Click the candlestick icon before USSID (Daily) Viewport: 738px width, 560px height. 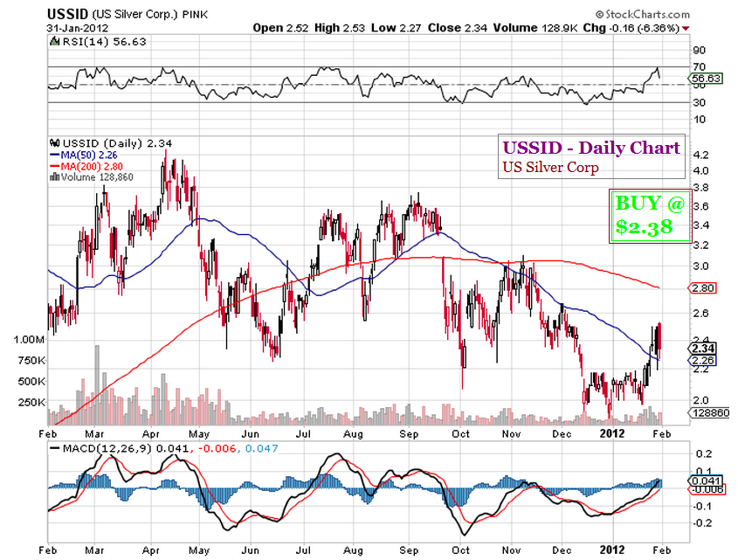click(55, 142)
